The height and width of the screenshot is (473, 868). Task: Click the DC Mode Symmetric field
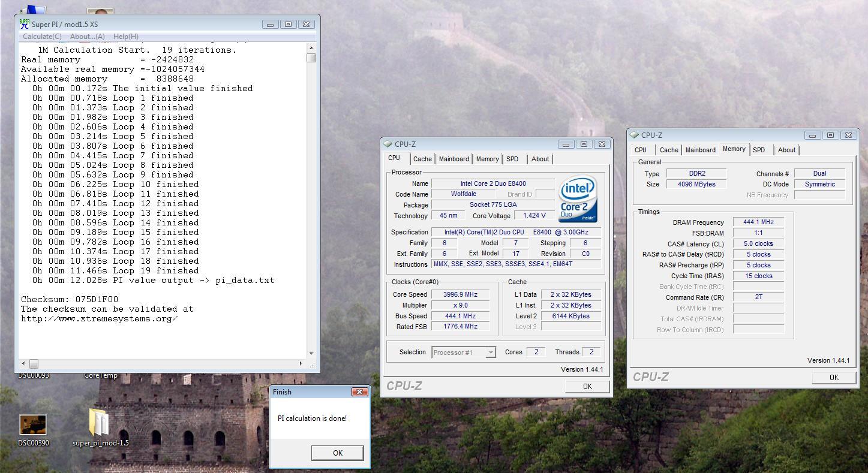819,184
